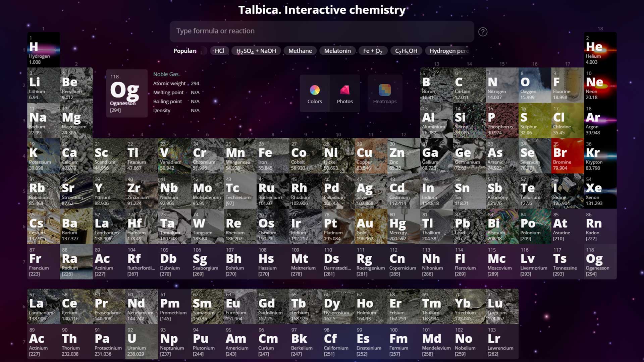Select the Oxygen element tile
Screen dimensions: 644x362
[535, 85]
